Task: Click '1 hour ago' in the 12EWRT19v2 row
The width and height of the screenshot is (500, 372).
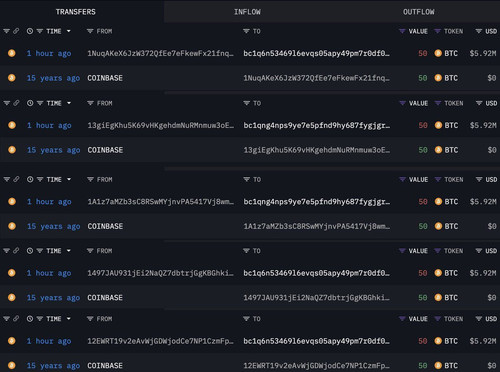Action: coord(49,341)
